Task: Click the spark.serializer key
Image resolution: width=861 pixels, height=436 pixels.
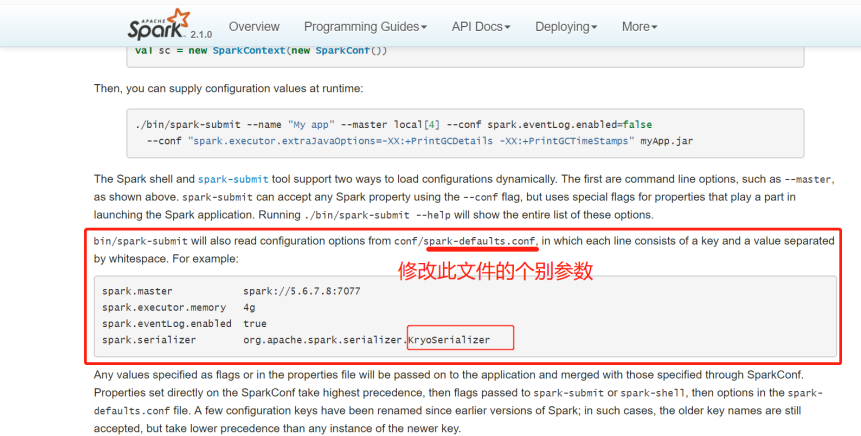Action: (149, 340)
